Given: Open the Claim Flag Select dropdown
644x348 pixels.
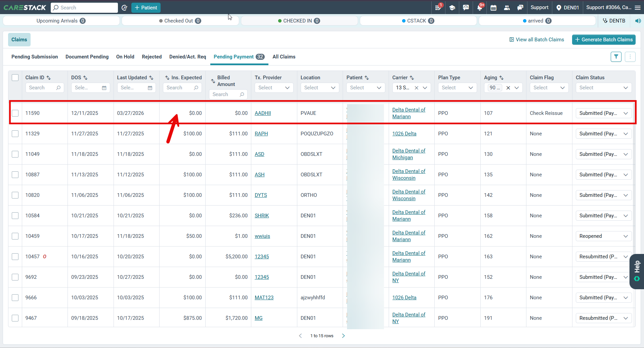Looking at the screenshot, I should 549,88.
